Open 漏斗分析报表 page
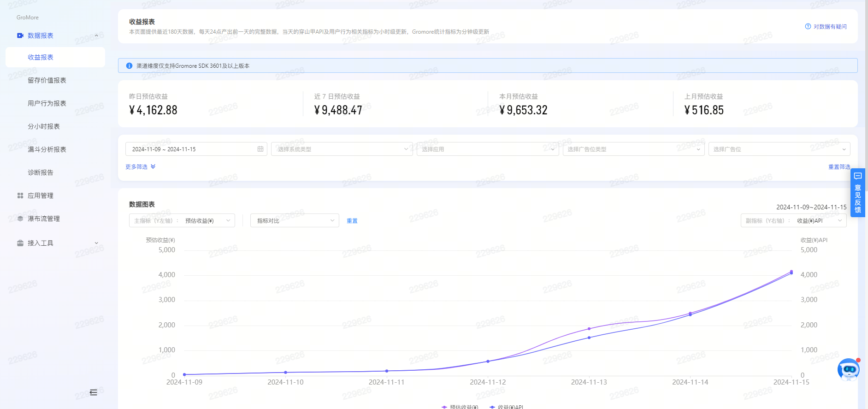 point(47,149)
